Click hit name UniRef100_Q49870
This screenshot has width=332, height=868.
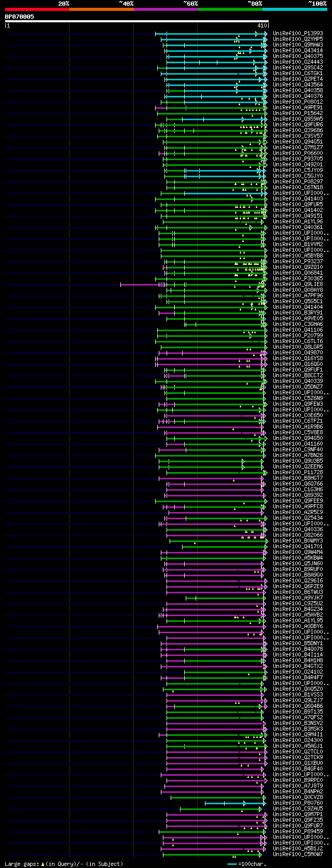tap(298, 353)
